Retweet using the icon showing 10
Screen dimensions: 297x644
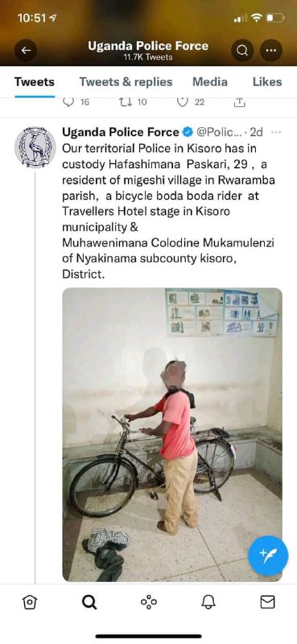pyautogui.click(x=125, y=102)
